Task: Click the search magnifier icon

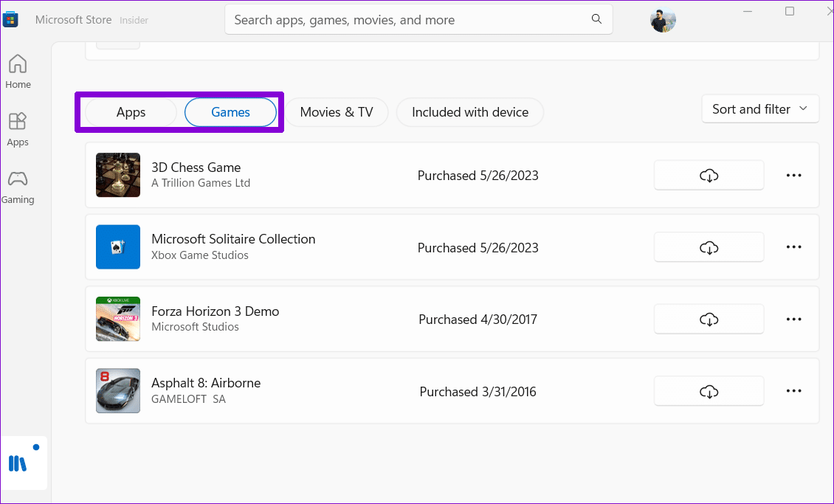Action: pos(597,19)
